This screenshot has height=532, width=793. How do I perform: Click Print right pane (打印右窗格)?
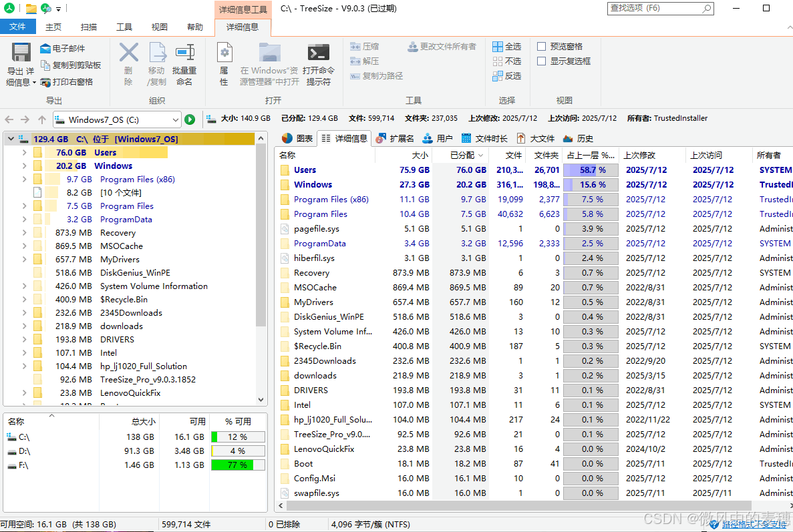(66, 82)
